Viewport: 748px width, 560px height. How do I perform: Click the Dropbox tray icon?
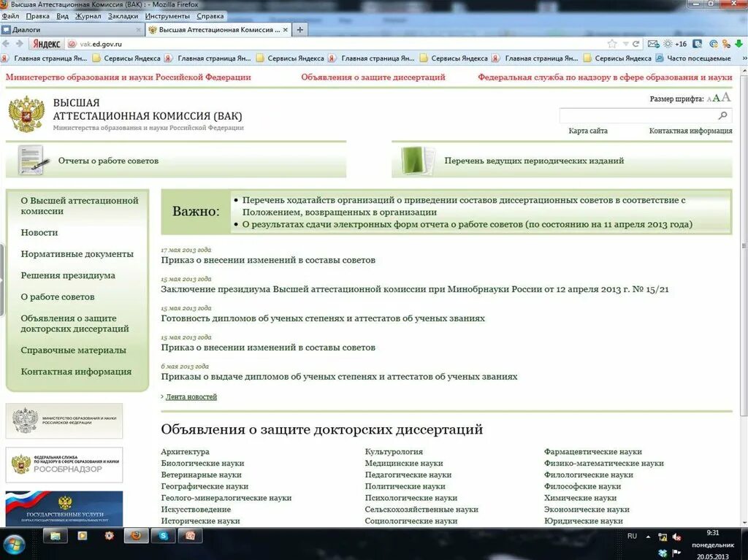[662, 553]
